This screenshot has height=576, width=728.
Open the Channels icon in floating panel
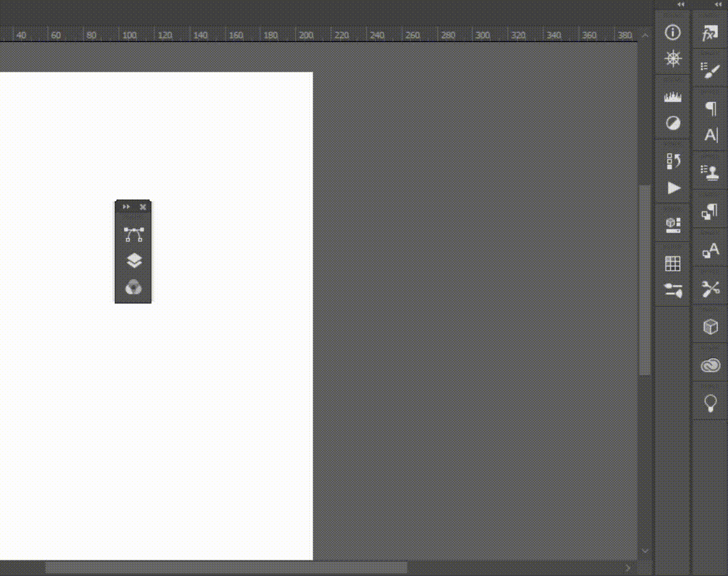point(134,287)
